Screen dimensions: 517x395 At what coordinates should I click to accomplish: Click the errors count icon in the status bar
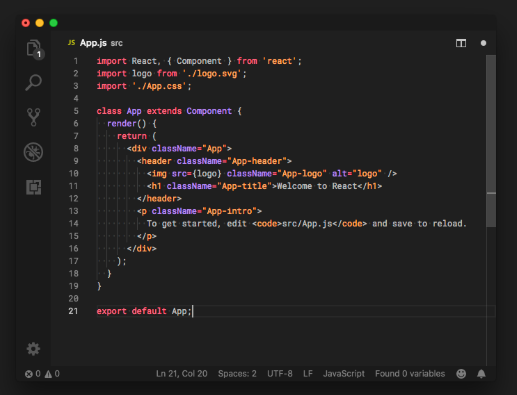29,374
